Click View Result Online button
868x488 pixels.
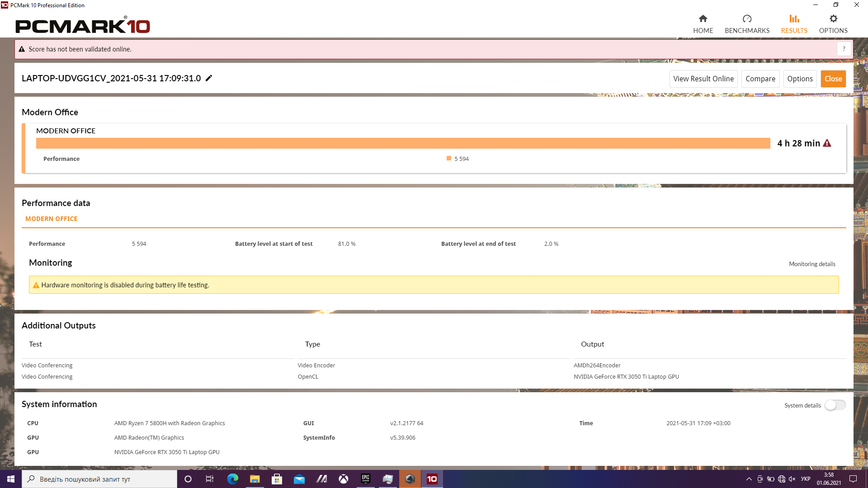703,79
